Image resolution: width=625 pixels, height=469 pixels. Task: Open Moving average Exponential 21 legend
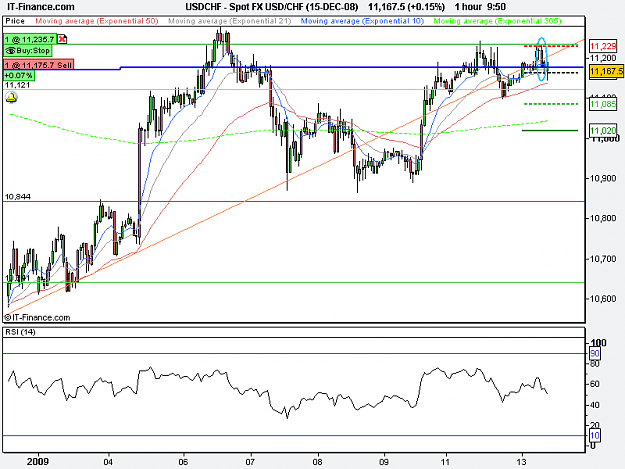pos(230,21)
